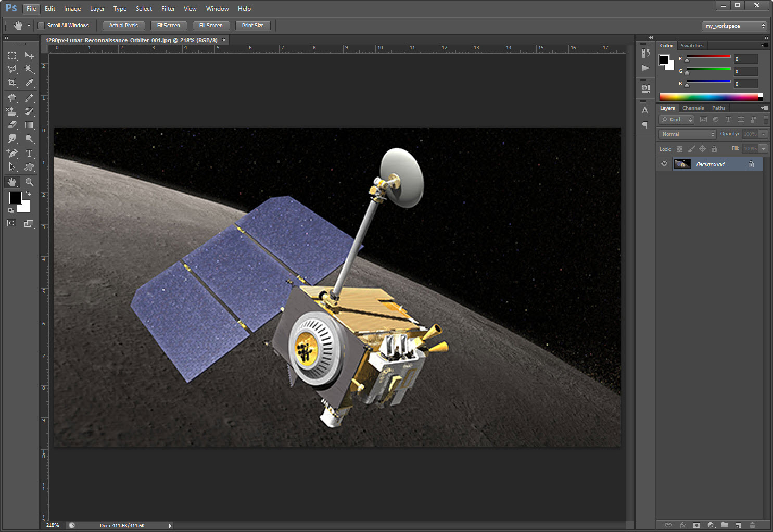
Task: Reset default foreground and background colors
Action: 11,211
